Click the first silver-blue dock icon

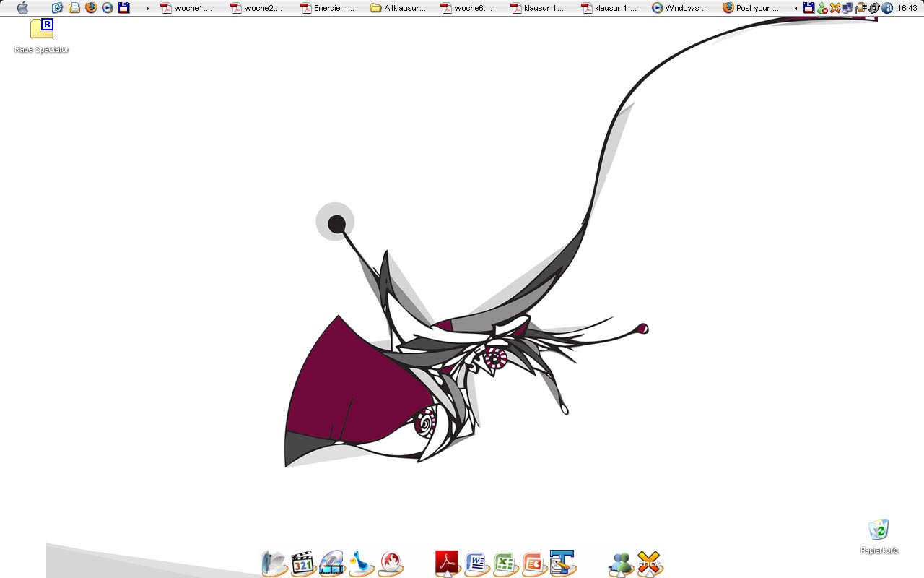click(274, 564)
